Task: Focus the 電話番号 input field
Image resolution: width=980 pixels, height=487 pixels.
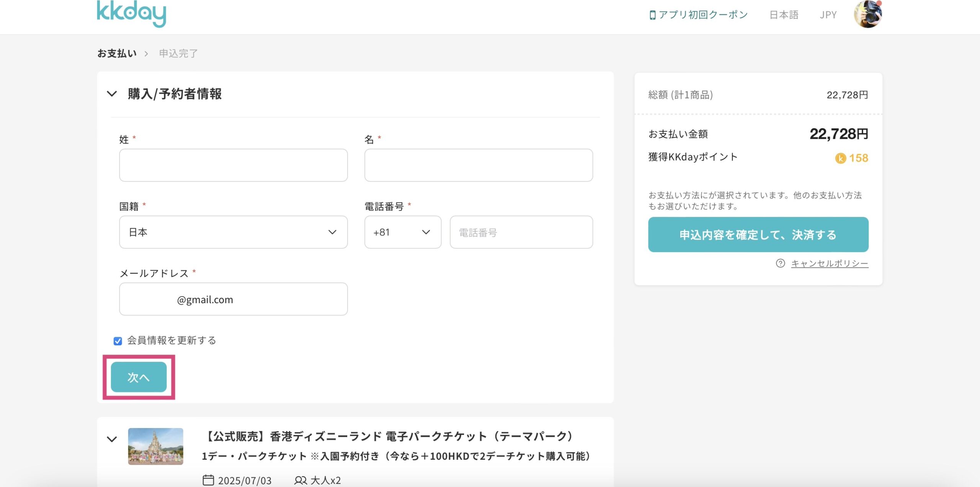Action: tap(521, 232)
